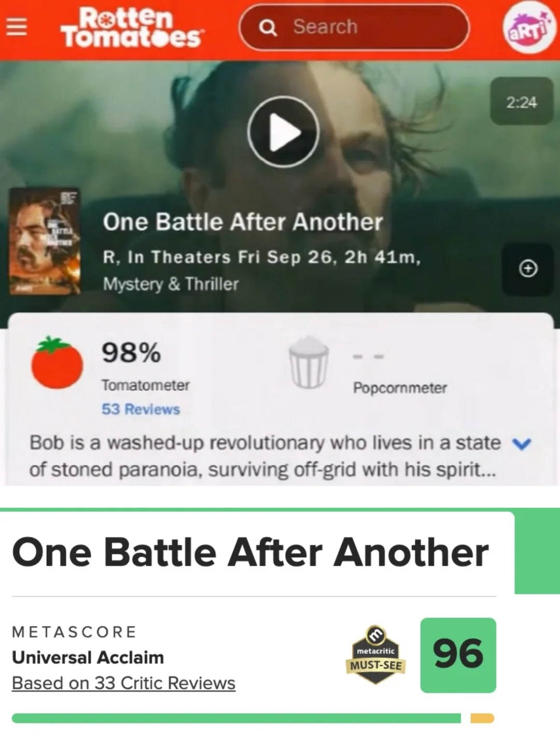Click the green Metascore distribution bar
Viewport: 560px width, 747px height.
pyautogui.click(x=236, y=718)
